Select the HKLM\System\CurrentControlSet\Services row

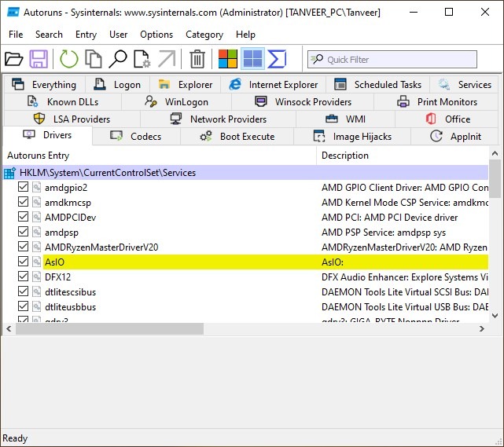[x=246, y=173]
